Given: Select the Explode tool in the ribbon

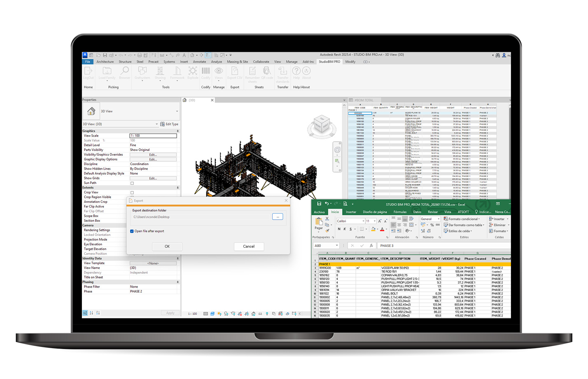Looking at the screenshot, I should pyautogui.click(x=193, y=72).
